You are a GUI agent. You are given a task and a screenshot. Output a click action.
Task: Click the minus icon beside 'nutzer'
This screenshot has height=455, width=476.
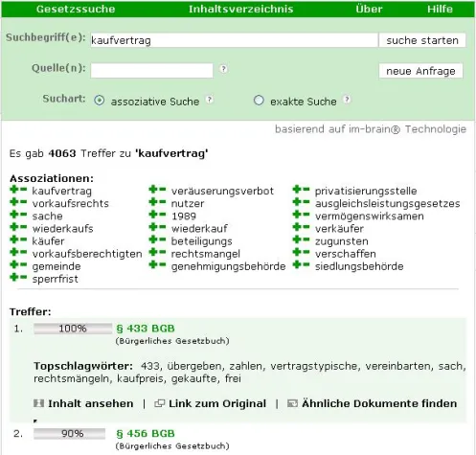click(162, 202)
